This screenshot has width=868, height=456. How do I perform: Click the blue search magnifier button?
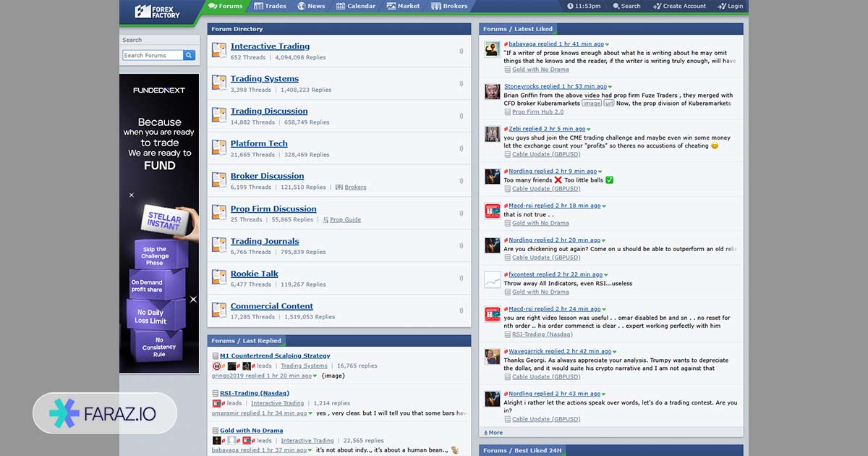(189, 55)
